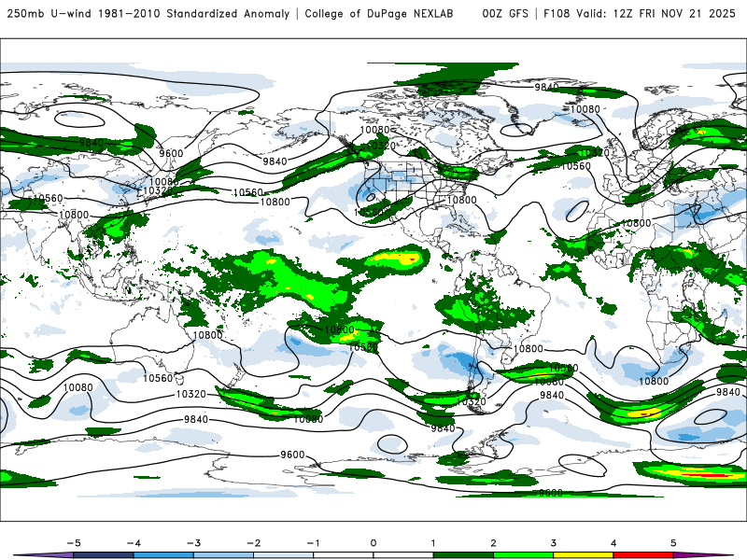Click the '5' colorbar tick label

[x=673, y=543]
